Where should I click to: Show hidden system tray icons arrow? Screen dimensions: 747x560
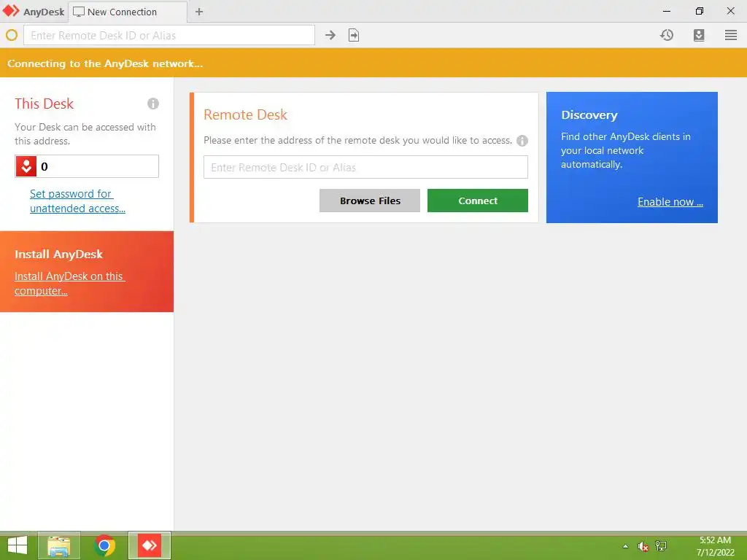click(x=625, y=546)
